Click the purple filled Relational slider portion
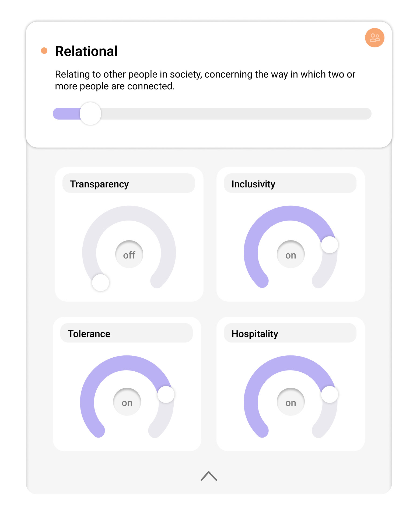 [x=66, y=114]
